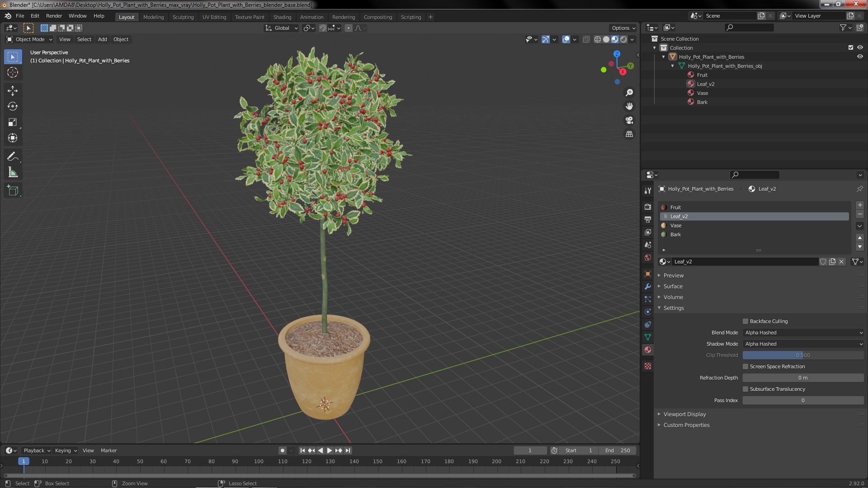
Task: Hide Holly_Pot_Plant_with_Berries in outliner
Action: click(860, 56)
